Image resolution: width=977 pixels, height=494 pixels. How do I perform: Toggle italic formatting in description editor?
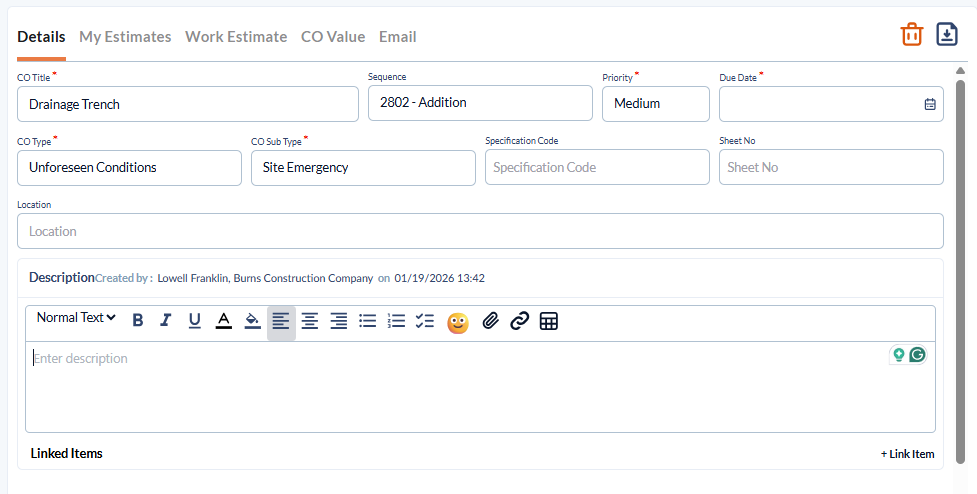[x=166, y=321]
